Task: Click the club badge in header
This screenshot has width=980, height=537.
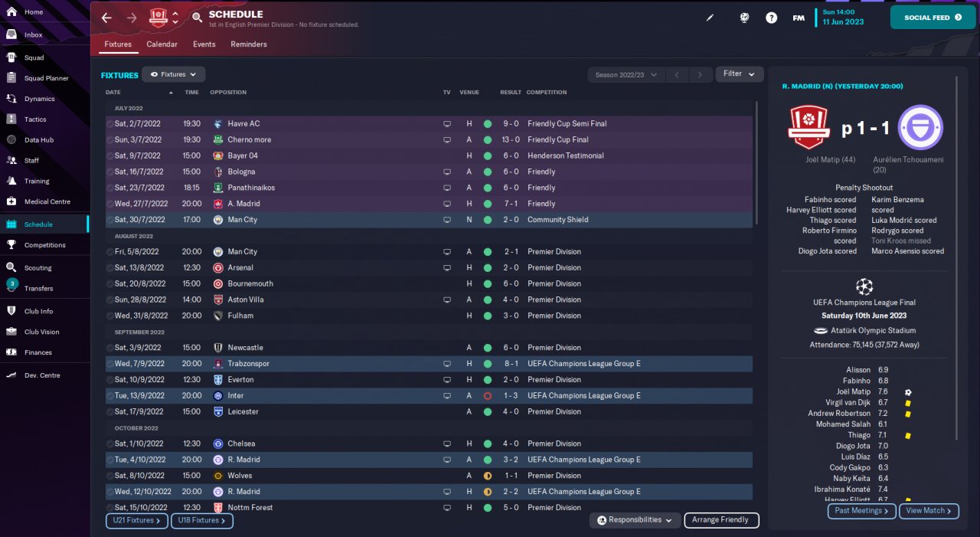Action: [x=158, y=18]
